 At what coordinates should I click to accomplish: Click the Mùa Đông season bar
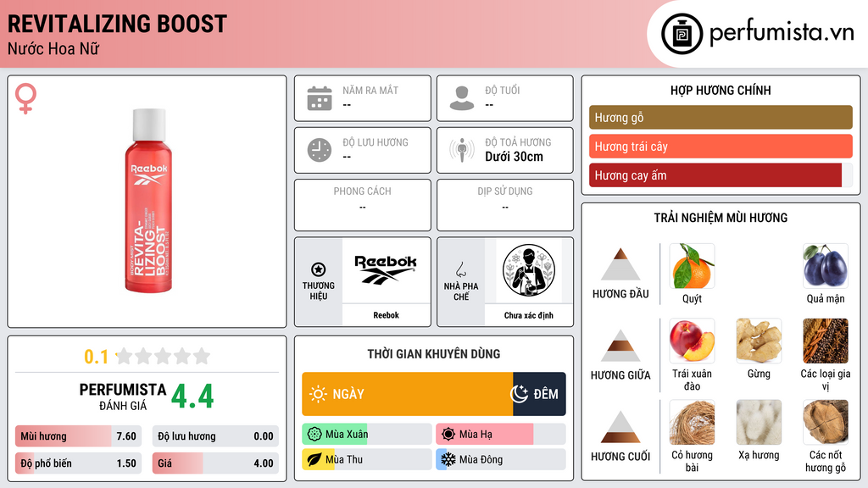500,459
